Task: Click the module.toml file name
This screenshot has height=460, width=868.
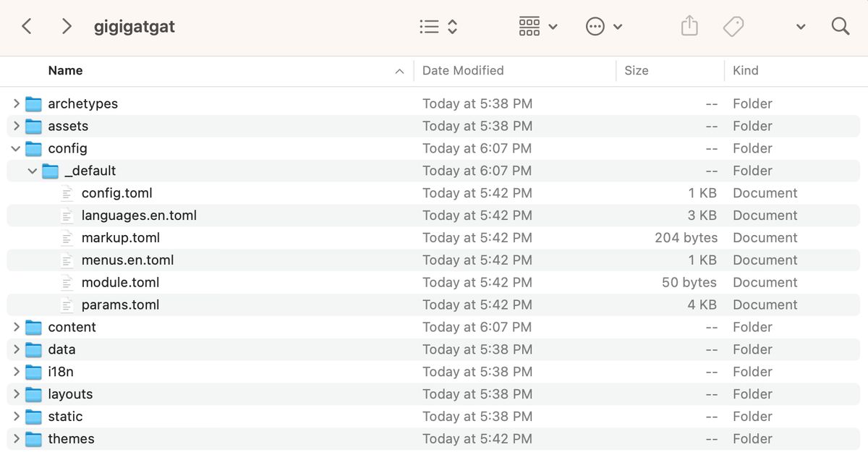Action: pyautogui.click(x=120, y=283)
